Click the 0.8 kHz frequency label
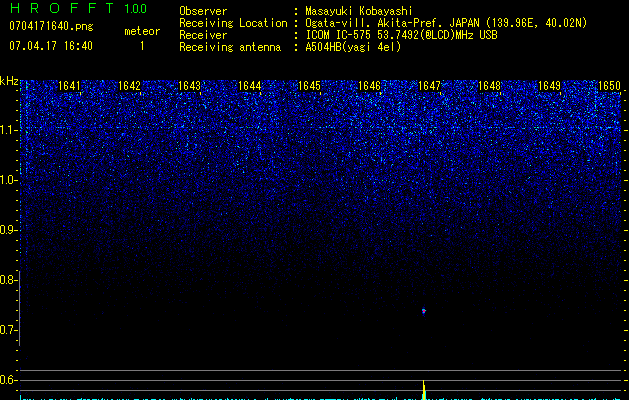Image resolution: width=629 pixels, height=400 pixels. [x=8, y=280]
